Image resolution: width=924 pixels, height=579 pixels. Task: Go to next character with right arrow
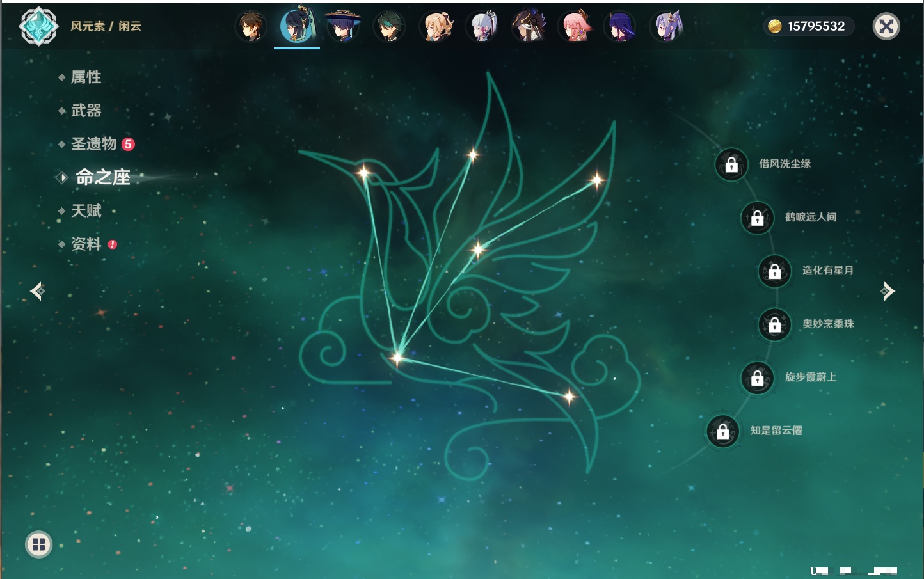click(x=888, y=291)
